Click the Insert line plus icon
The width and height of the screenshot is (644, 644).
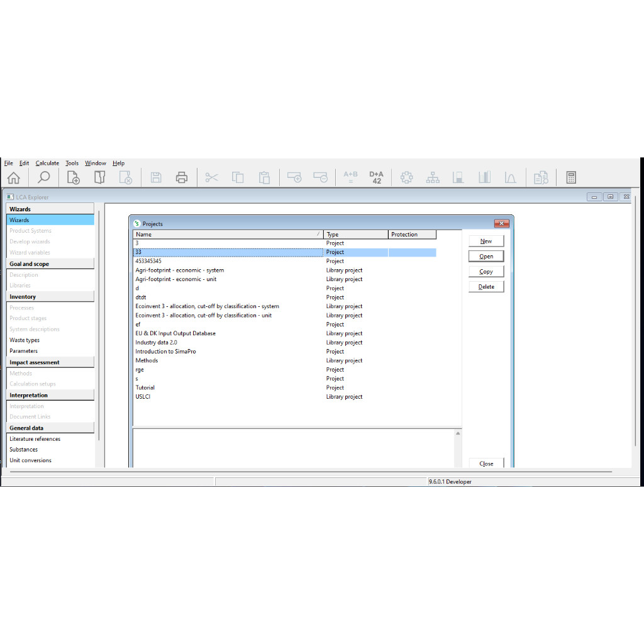click(294, 177)
